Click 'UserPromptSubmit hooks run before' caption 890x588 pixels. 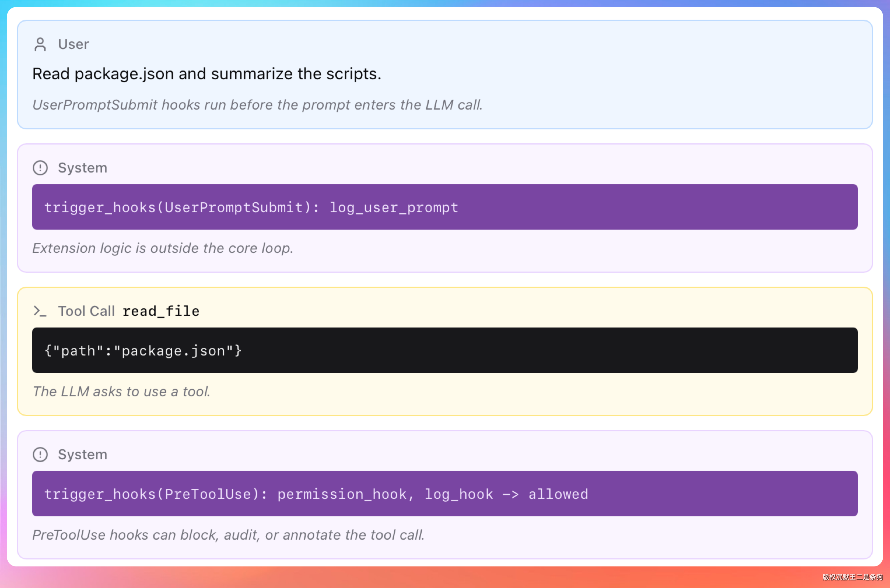click(x=257, y=105)
